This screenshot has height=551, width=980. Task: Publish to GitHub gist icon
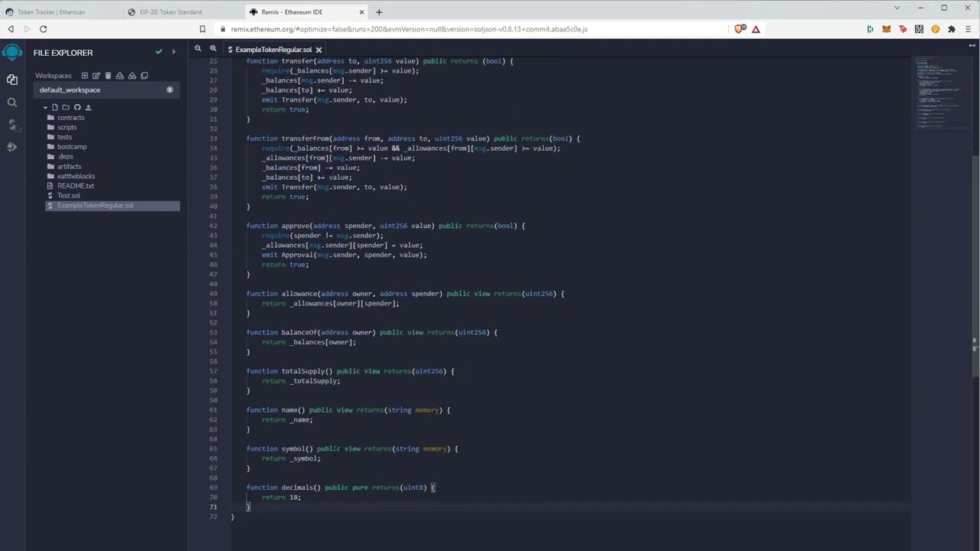point(77,107)
